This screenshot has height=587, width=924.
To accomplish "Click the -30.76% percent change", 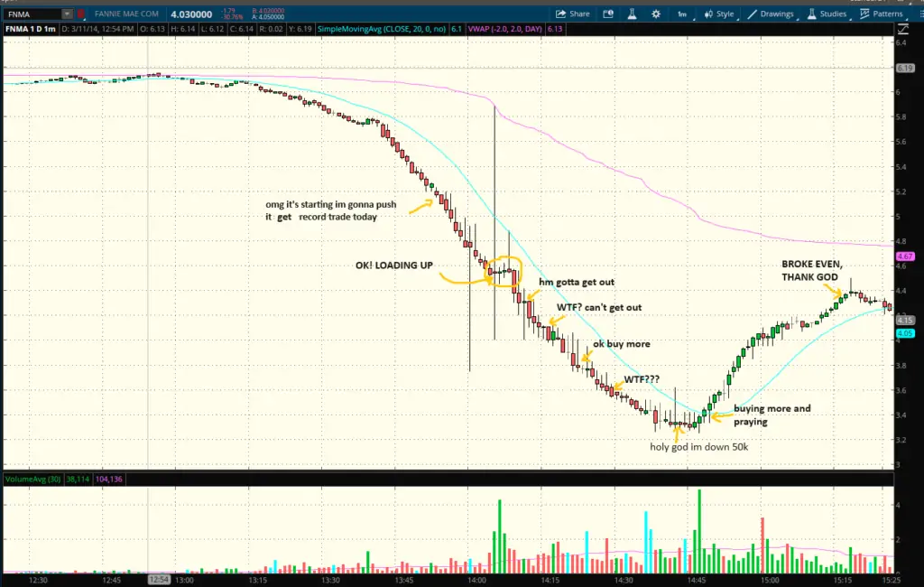I will [x=233, y=17].
